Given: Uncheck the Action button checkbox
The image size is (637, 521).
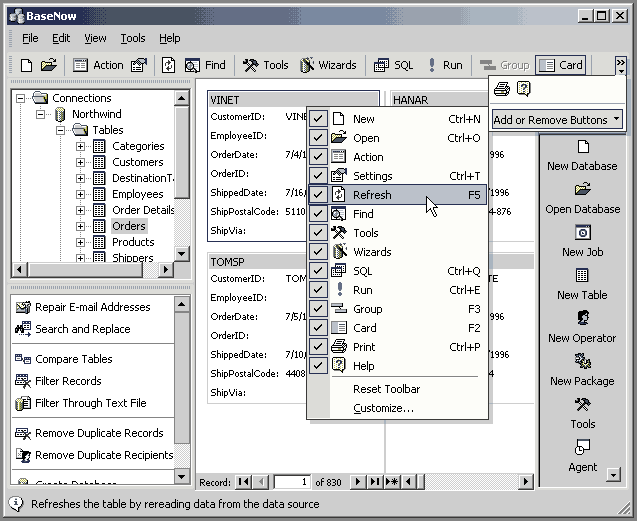Looking at the screenshot, I should click(318, 157).
